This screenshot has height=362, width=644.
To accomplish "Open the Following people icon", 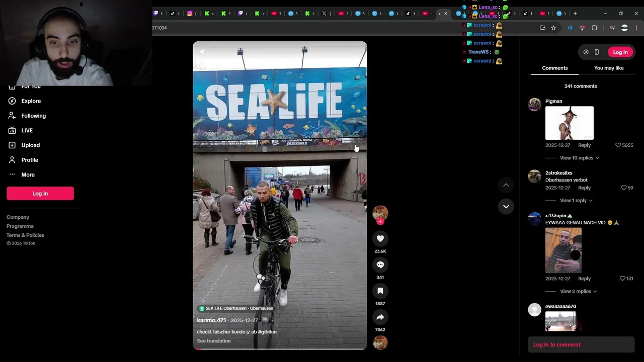I will [12, 116].
